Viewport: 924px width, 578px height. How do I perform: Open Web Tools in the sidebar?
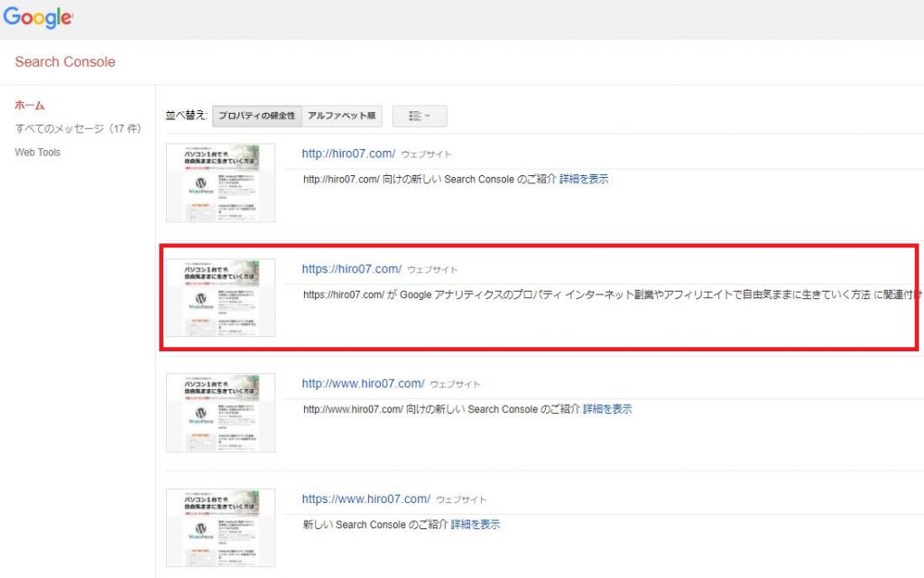38,152
